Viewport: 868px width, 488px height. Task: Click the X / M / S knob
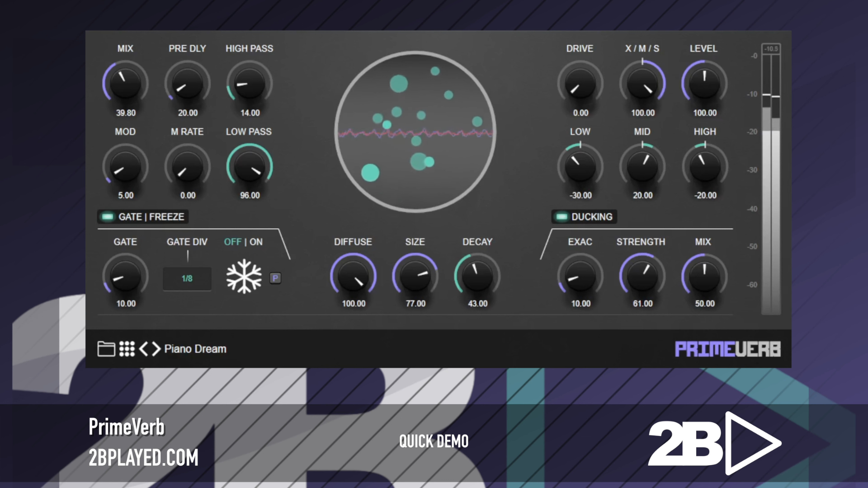(642, 84)
